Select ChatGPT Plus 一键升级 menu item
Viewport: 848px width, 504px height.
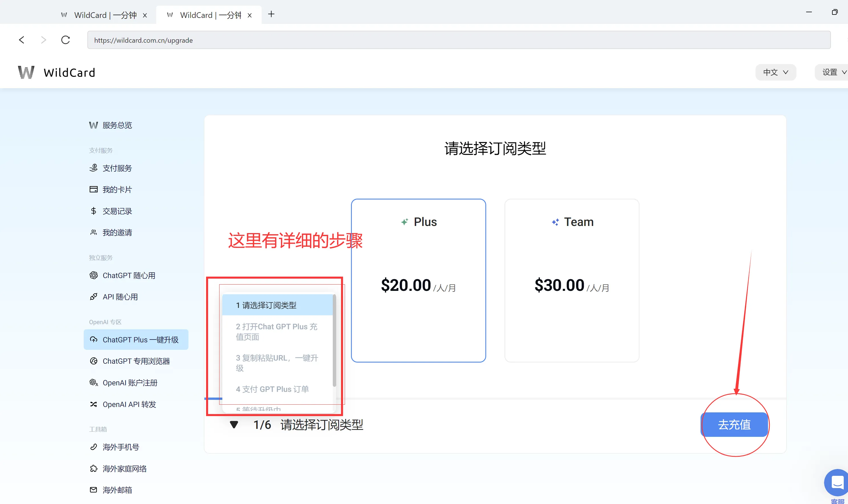tap(136, 340)
